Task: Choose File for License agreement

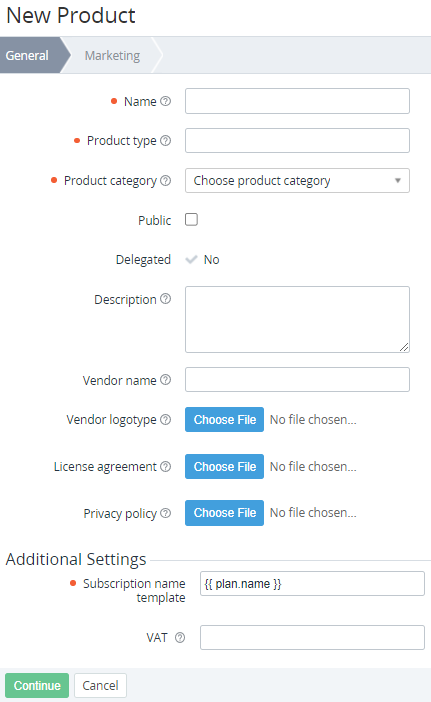Action: [x=225, y=467]
